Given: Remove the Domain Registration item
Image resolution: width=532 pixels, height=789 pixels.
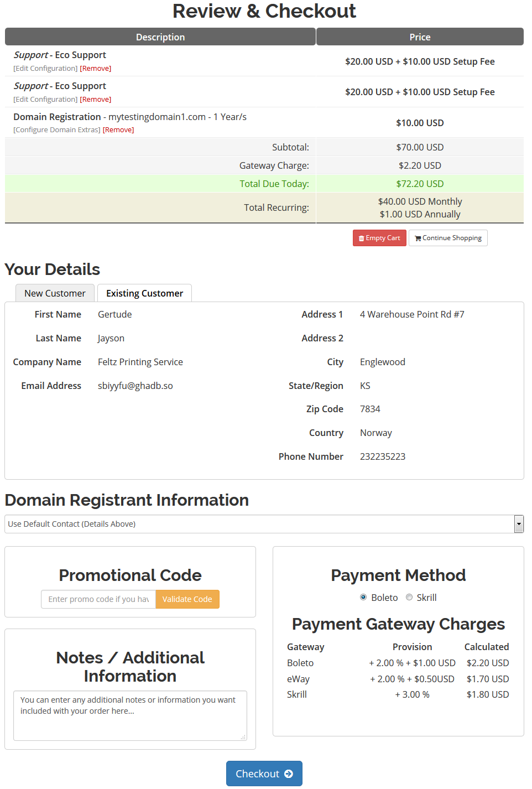Looking at the screenshot, I should click(x=118, y=129).
